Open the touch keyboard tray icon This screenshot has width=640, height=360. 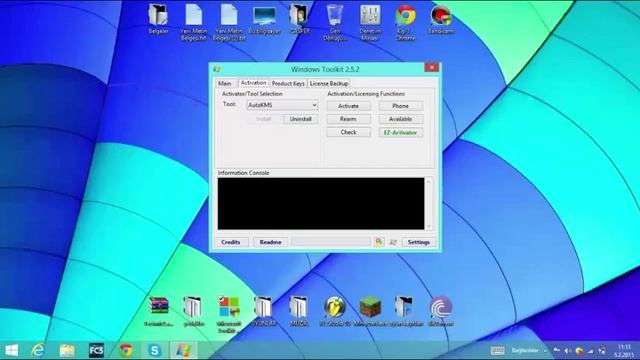[x=497, y=351]
